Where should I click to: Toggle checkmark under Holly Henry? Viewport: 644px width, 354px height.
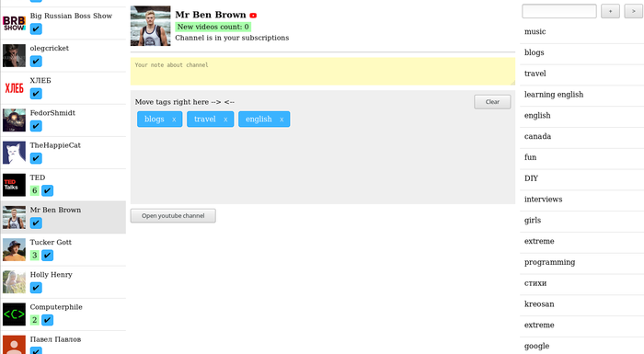coord(36,288)
